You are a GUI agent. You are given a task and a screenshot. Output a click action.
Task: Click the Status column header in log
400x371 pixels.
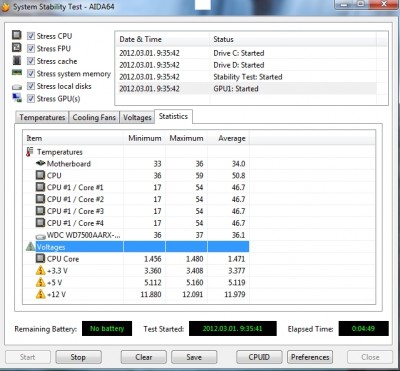pos(293,39)
